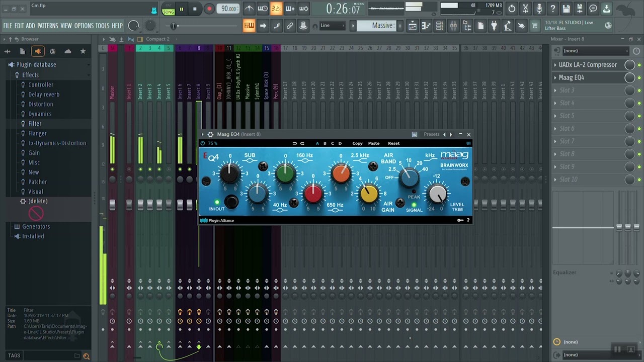Toggle PAT/SONG mode switch
This screenshot has width=644, height=362.
pyautogui.click(x=169, y=9)
